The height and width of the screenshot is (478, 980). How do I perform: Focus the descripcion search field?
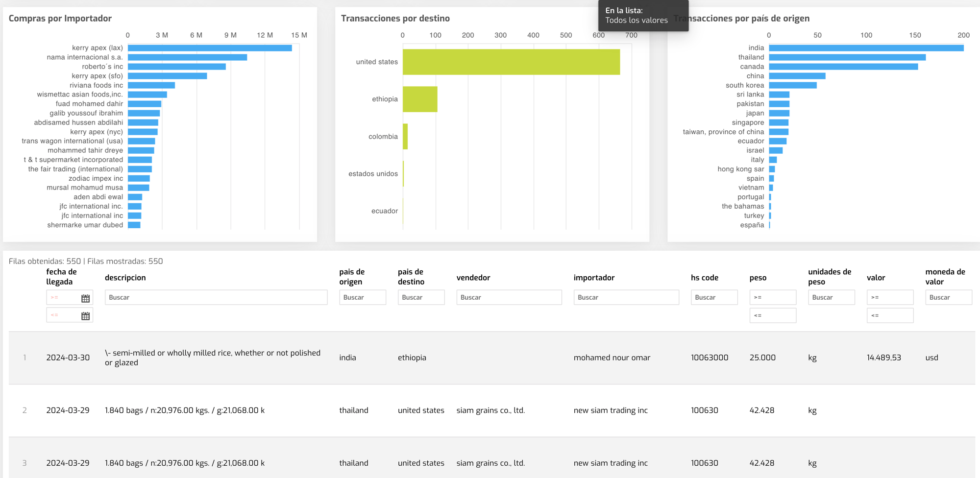(x=216, y=297)
